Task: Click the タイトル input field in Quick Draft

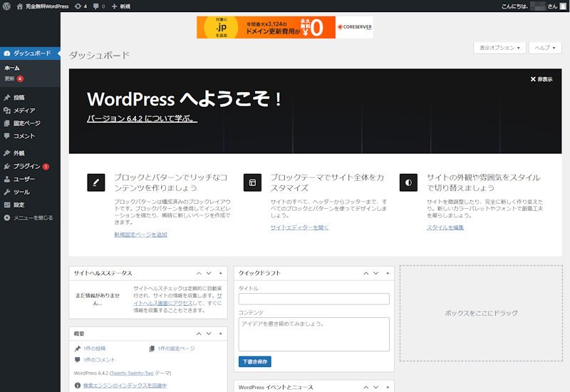Action: 313,299
